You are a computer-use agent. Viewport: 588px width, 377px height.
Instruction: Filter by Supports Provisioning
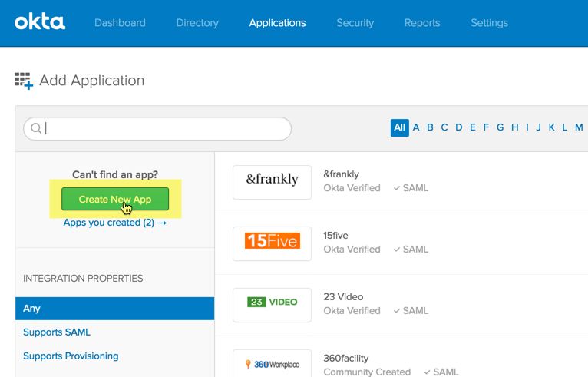pos(71,356)
